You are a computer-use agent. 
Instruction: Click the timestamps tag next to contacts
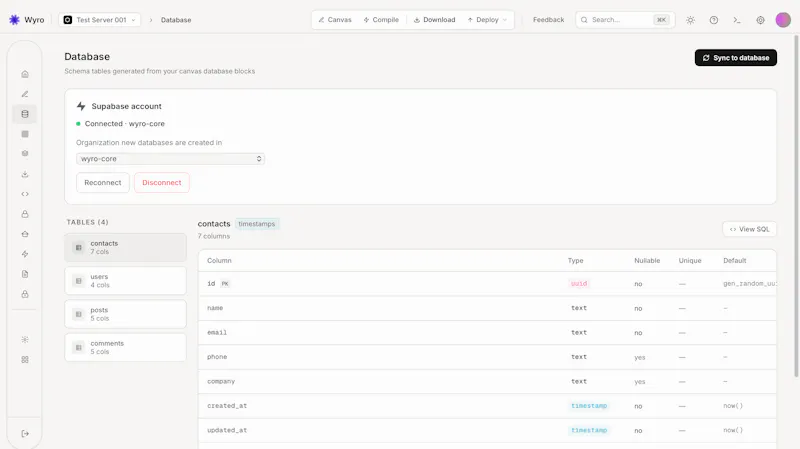(x=257, y=224)
